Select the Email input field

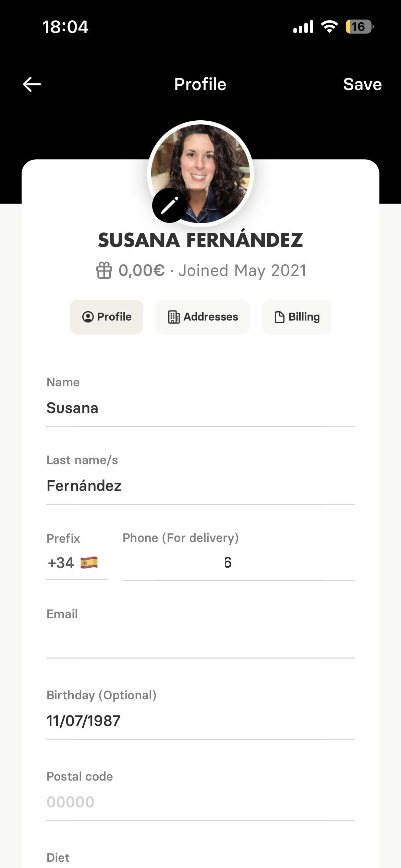point(200,640)
